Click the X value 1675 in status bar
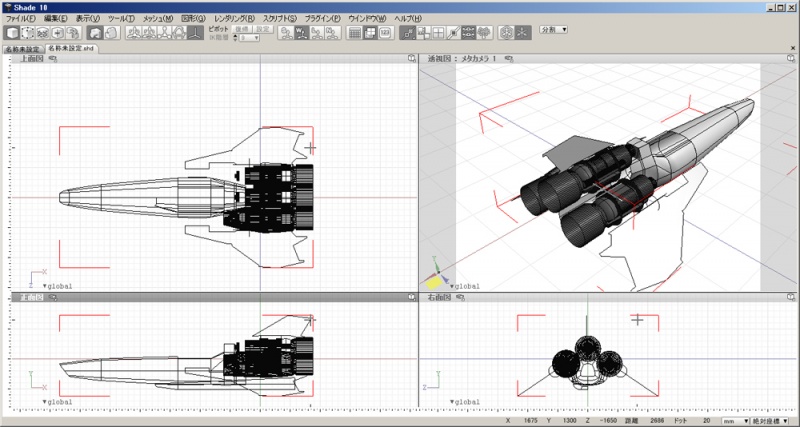This screenshot has height=427, width=800. click(x=532, y=421)
